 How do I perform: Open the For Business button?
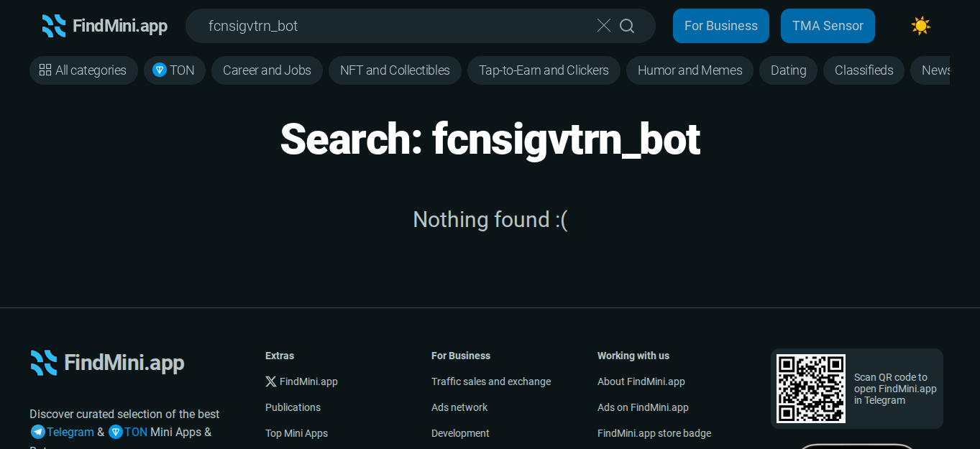click(x=721, y=26)
